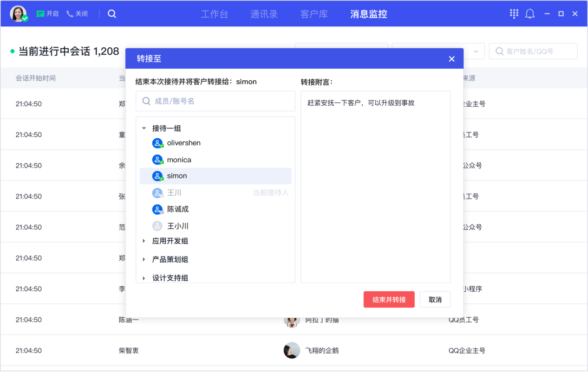Image resolution: width=588 pixels, height=372 pixels.
Task: Select member olivershen
Action: point(216,143)
